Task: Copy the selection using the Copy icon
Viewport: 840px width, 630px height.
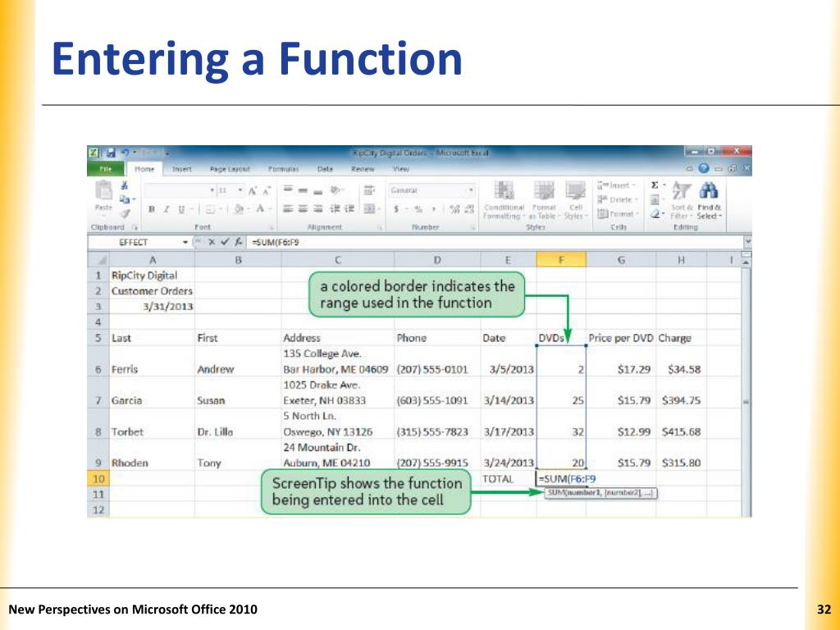Action: click(x=125, y=199)
